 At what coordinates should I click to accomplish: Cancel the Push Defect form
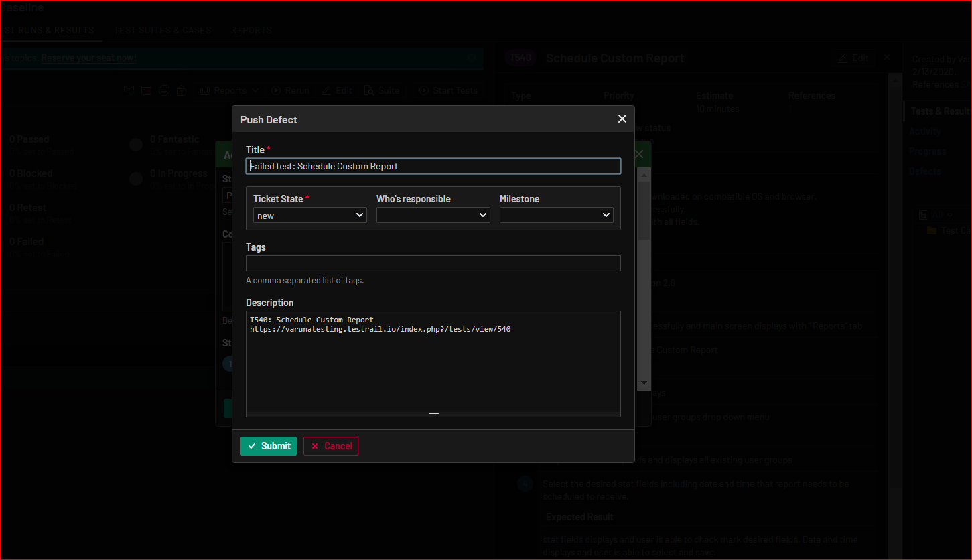(331, 446)
